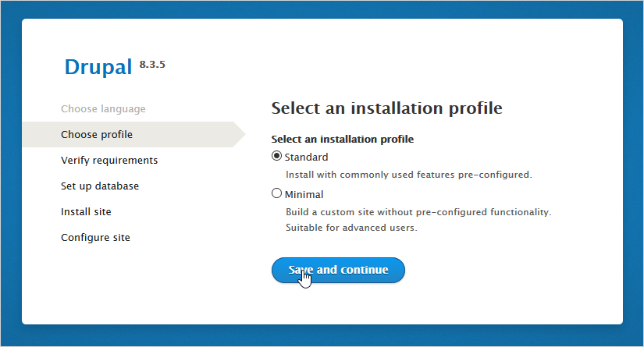This screenshot has height=347, width=644.
Task: Click the 8.3.5 version number
Action: 152,65
